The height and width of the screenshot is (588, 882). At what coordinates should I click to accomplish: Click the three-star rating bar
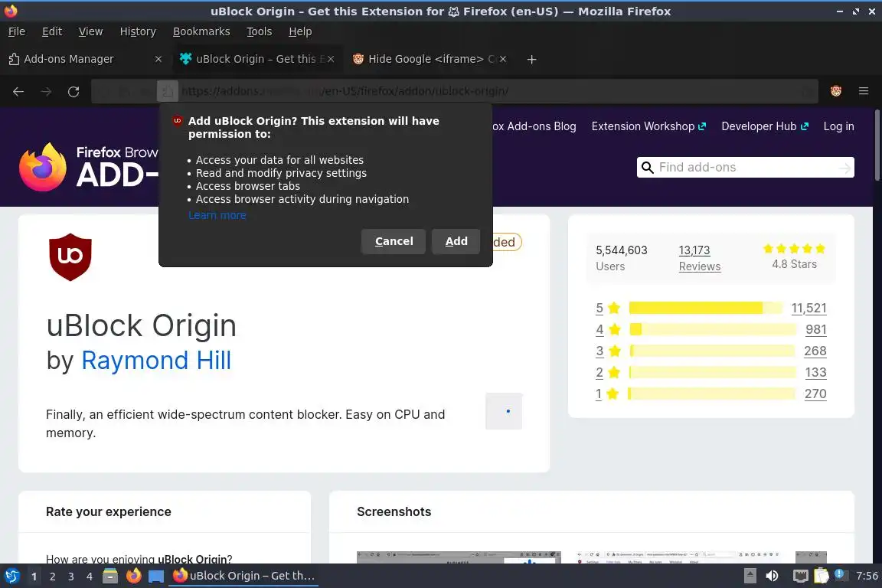(712, 351)
